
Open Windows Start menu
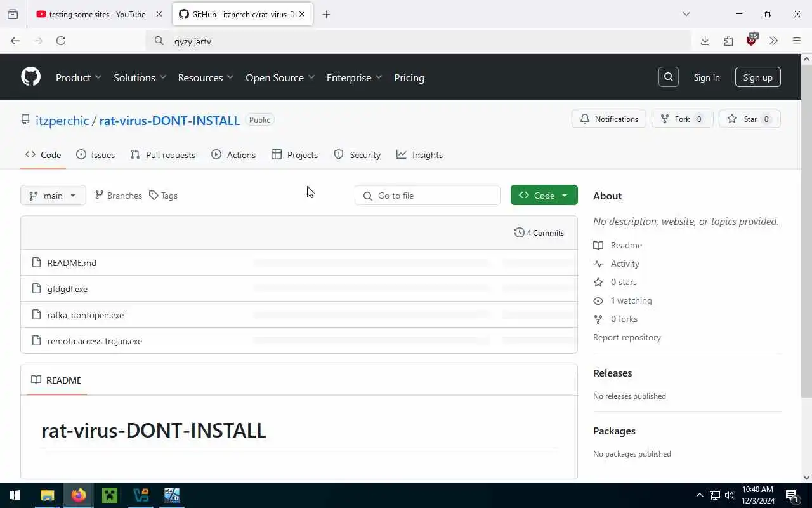coord(15,495)
